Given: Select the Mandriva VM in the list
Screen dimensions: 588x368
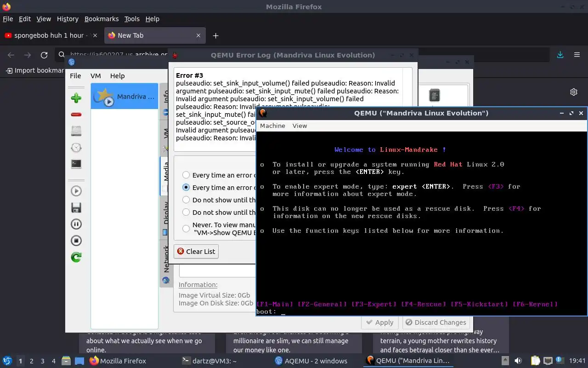Looking at the screenshot, I should click(124, 96).
